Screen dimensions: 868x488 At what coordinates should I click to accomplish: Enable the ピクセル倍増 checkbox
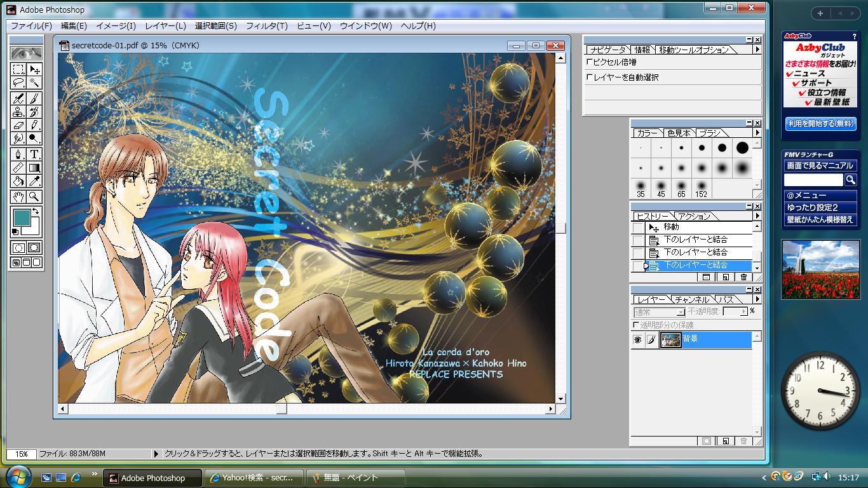click(x=589, y=62)
